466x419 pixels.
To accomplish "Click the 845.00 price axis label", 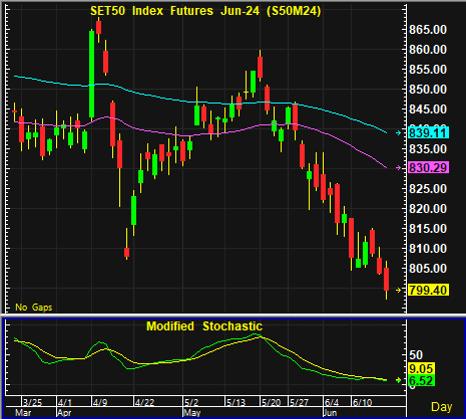I will (x=428, y=109).
